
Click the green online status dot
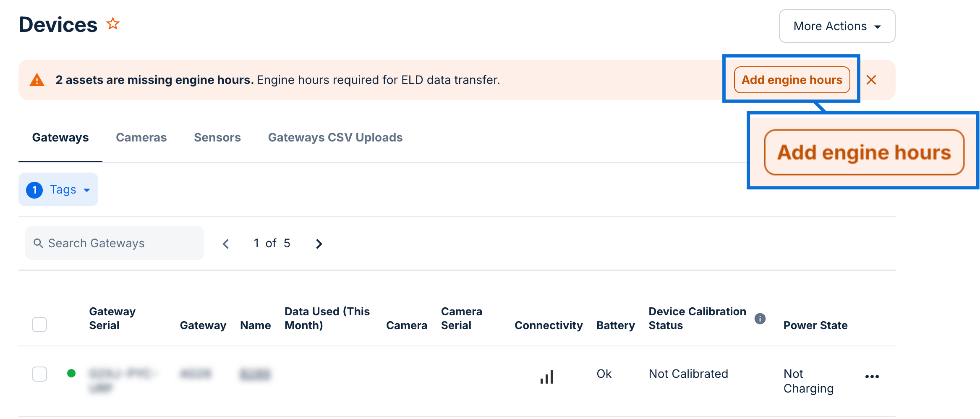point(71,373)
